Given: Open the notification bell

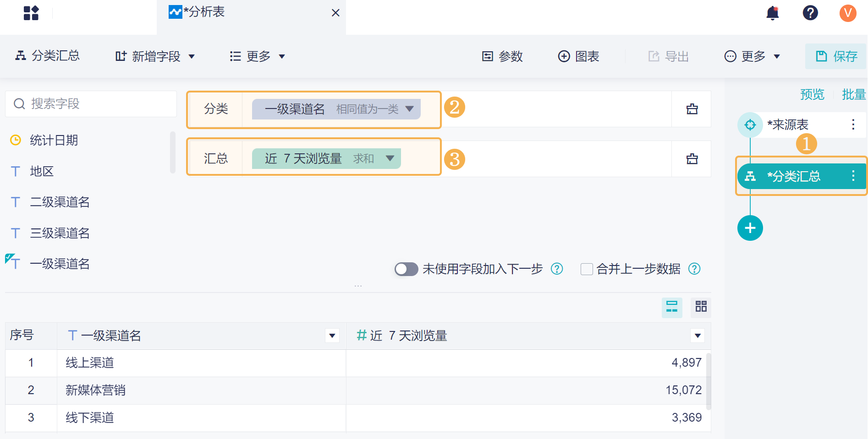Looking at the screenshot, I should [x=772, y=13].
